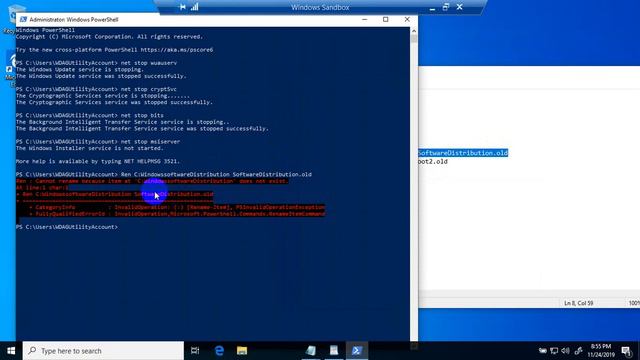Maximize the Administrator PowerShell window
The height and width of the screenshot is (360, 640).
click(386, 19)
